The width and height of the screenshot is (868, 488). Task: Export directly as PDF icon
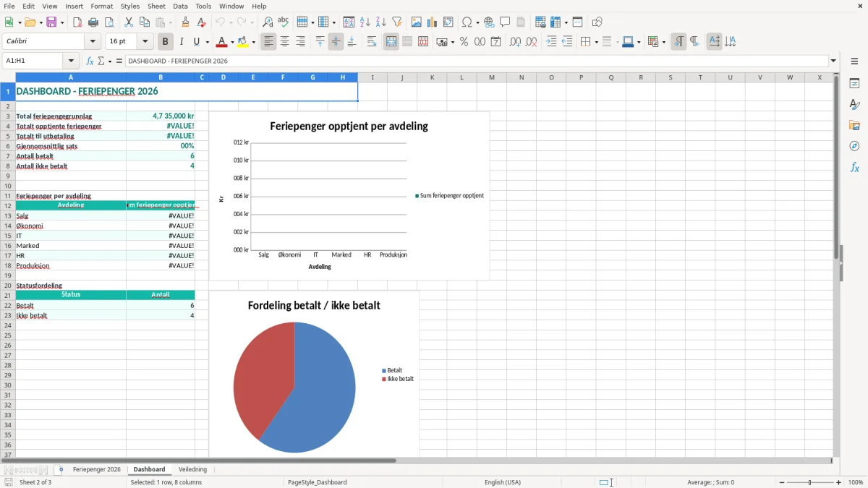click(x=77, y=22)
